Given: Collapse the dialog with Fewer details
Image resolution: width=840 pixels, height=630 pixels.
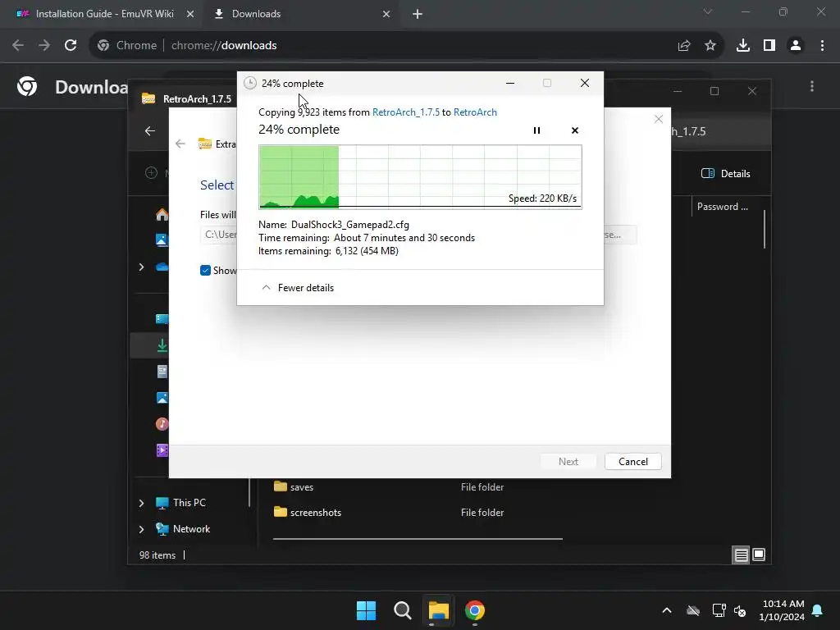Looking at the screenshot, I should pos(297,288).
